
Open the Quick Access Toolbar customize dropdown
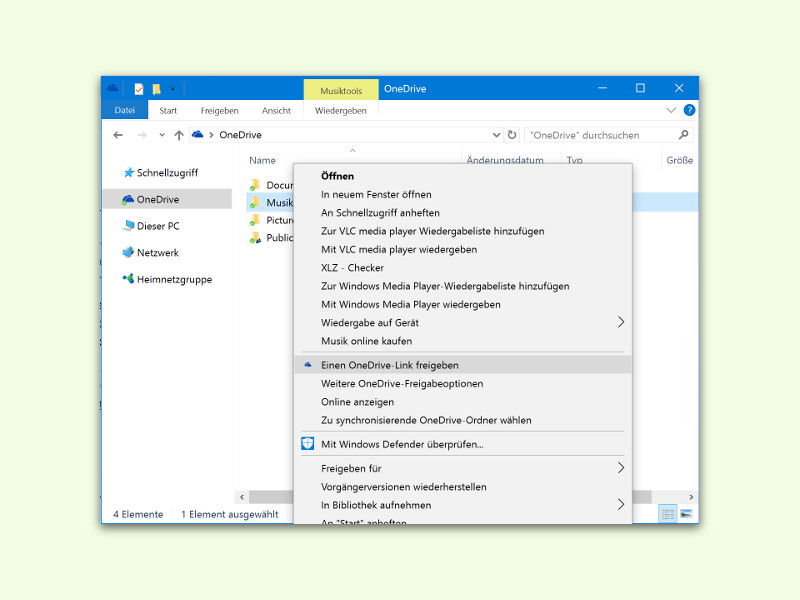pos(172,90)
